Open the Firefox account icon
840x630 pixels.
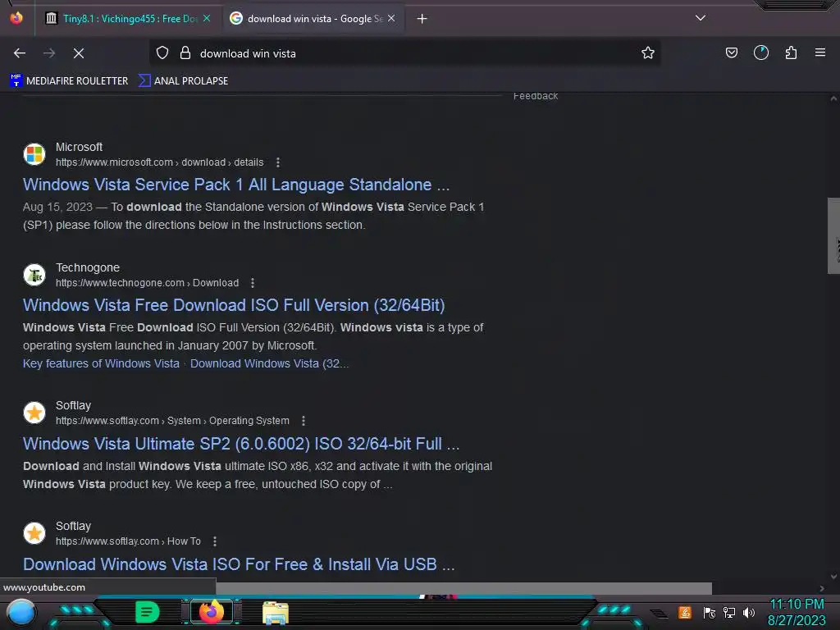coord(760,53)
